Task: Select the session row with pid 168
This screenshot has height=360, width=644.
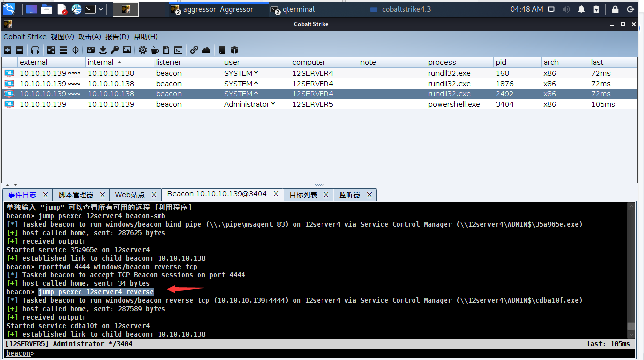Action: 320,73
